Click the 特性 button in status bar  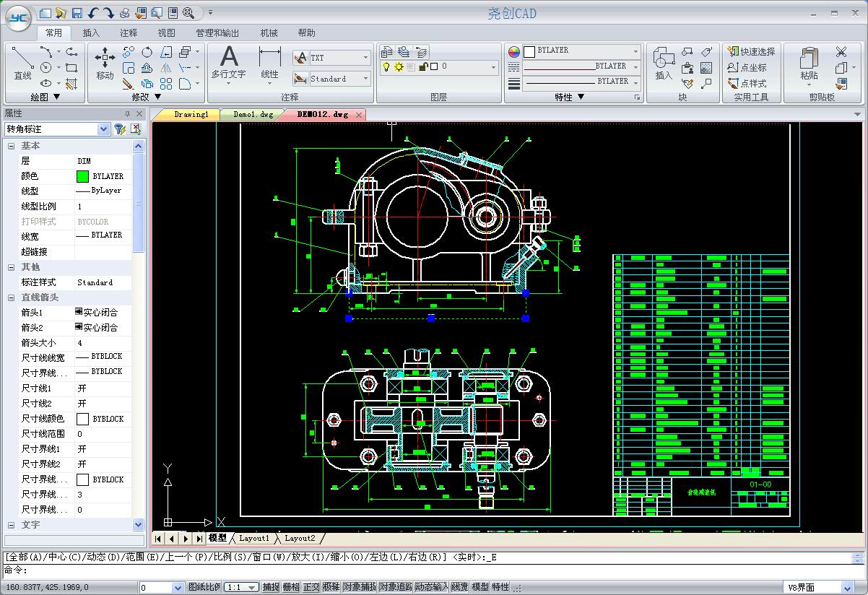click(500, 587)
